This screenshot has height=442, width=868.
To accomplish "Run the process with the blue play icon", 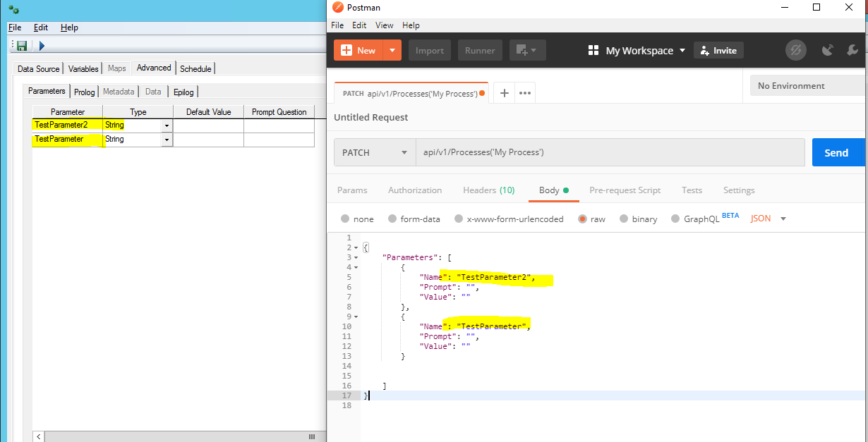I will pos(42,46).
